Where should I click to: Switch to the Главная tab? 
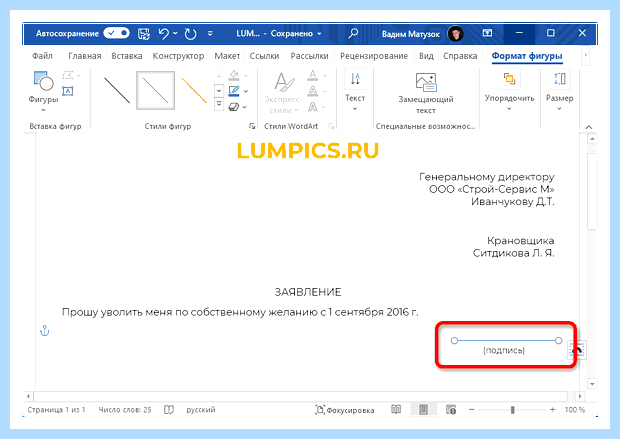point(85,56)
